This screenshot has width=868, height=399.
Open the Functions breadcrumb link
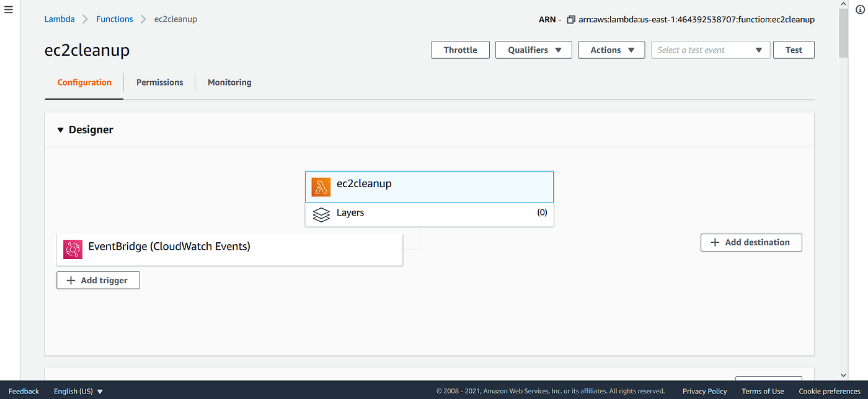coord(114,19)
